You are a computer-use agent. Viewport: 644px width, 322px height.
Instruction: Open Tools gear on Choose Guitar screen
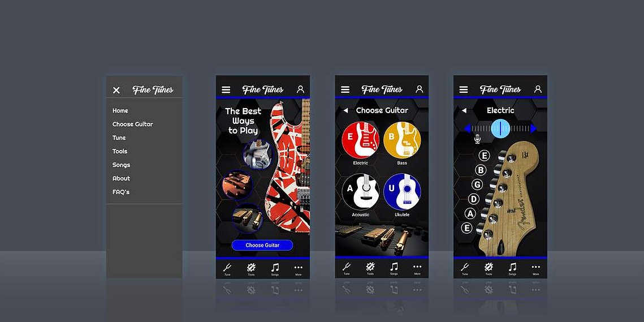pyautogui.click(x=370, y=269)
